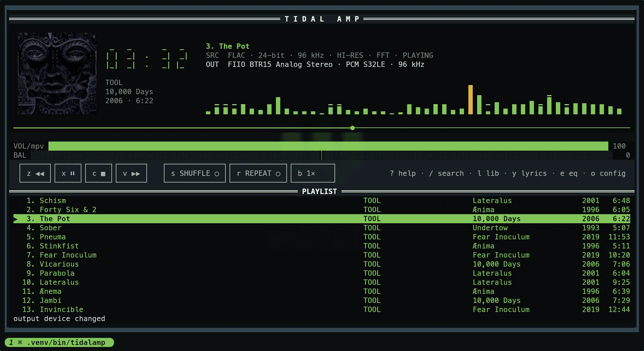This screenshot has width=644, height=351.
Task: Select the playing row 3. The Pot
Action: (322, 219)
